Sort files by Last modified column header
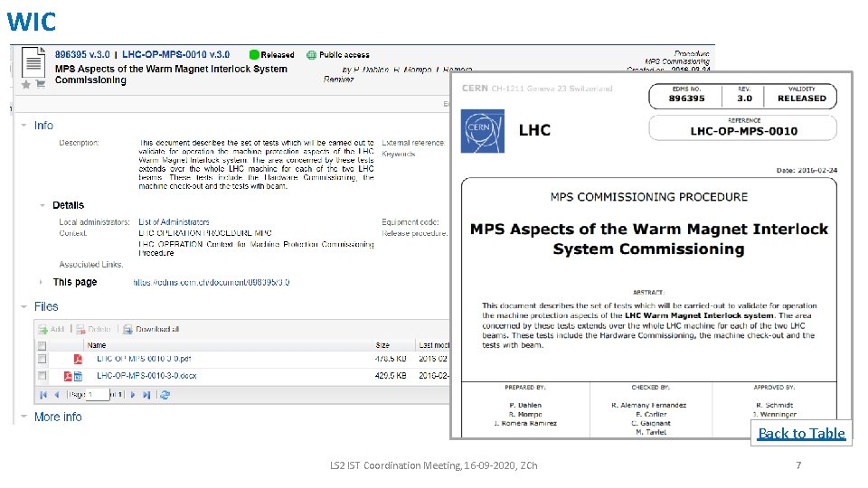Screen dimensions: 868x488 coord(434,345)
